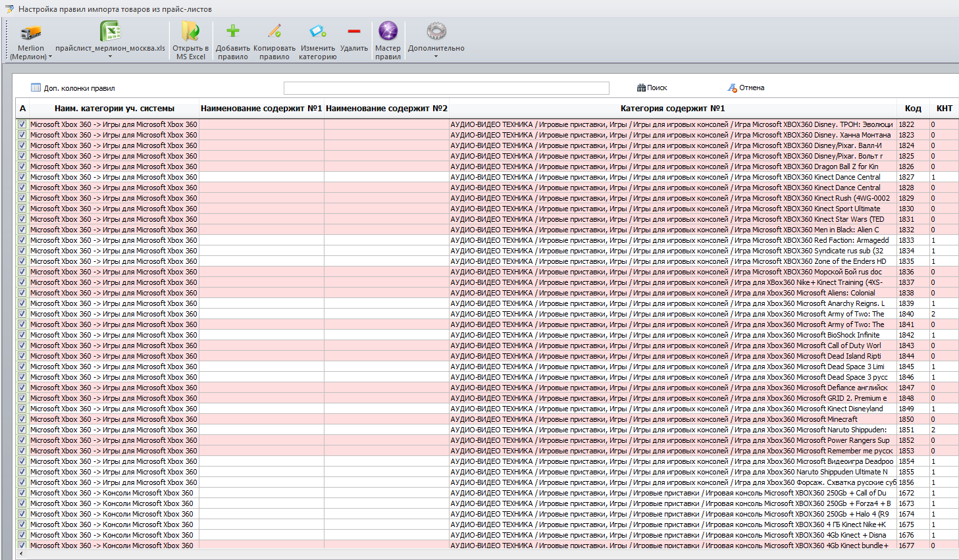This screenshot has height=560, width=959.
Task: Select the Disney. ТРОН: Эволюци category cell
Action: point(673,124)
